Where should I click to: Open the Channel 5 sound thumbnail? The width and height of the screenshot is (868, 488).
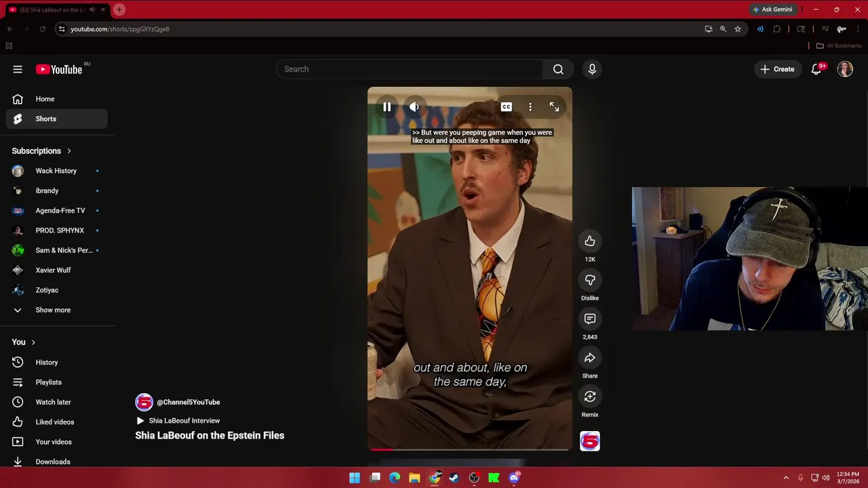(x=590, y=441)
